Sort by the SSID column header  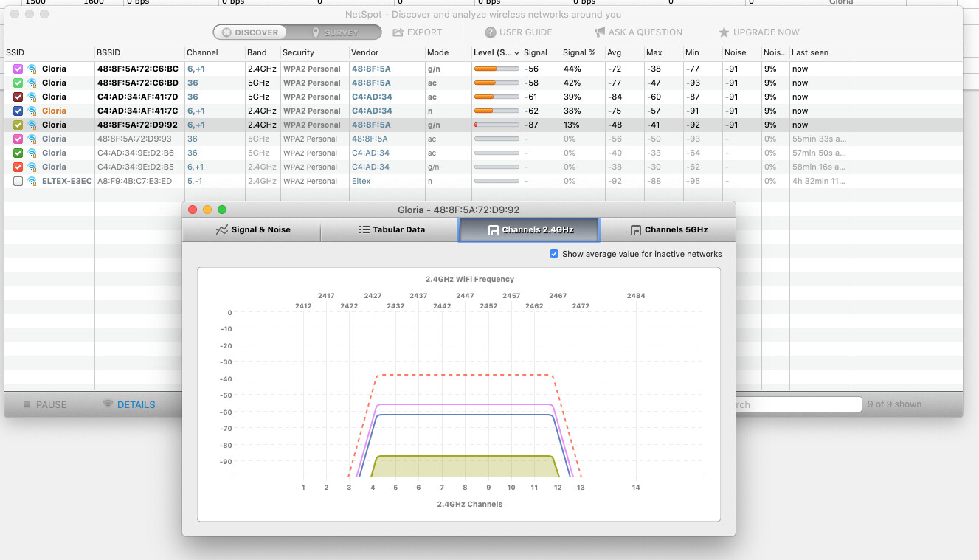(49, 52)
